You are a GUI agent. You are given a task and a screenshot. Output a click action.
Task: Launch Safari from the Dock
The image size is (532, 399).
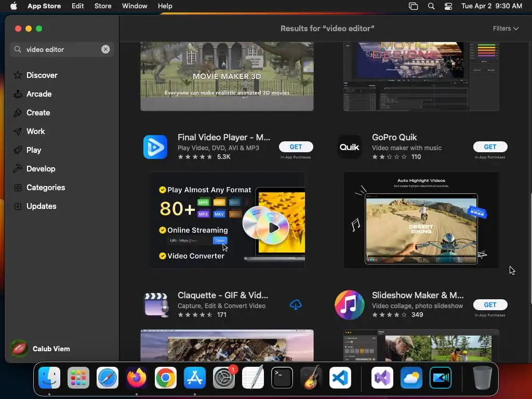tap(108, 378)
